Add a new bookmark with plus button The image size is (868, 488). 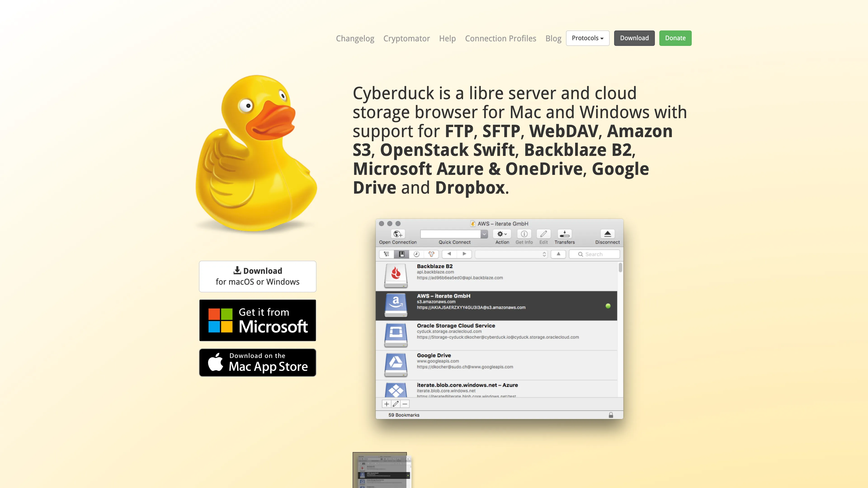click(x=387, y=404)
